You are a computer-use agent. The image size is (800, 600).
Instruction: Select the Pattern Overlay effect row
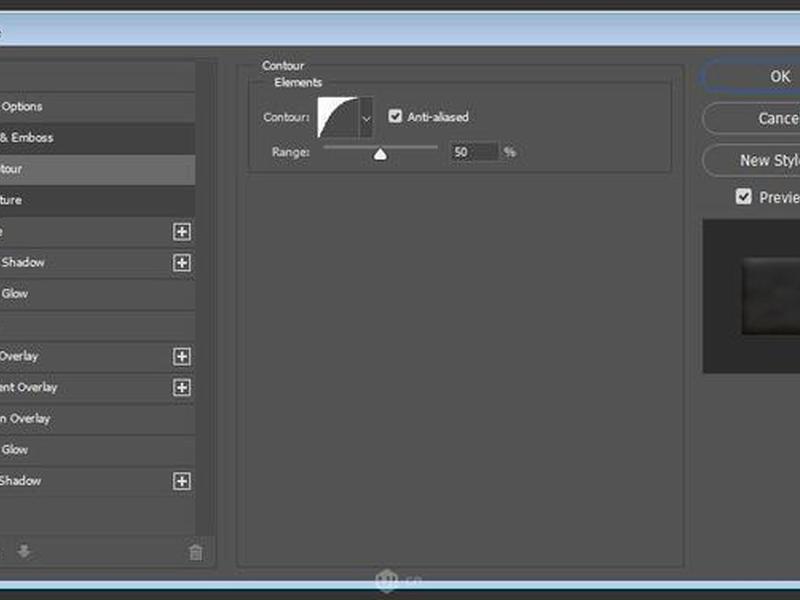[x=97, y=418]
